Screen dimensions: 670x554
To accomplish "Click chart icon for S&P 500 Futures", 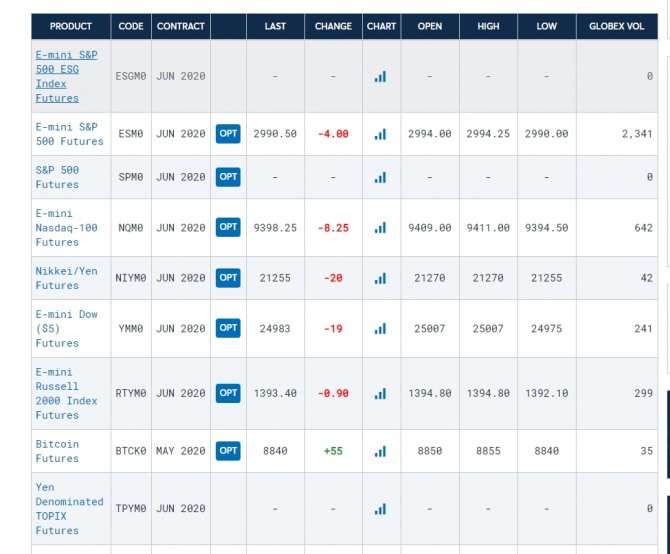I will 380,177.
